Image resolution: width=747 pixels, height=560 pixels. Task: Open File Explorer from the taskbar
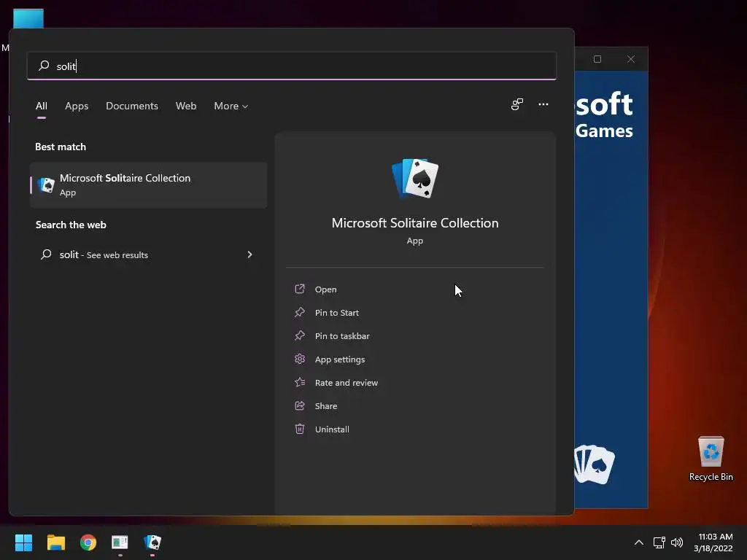(55, 542)
